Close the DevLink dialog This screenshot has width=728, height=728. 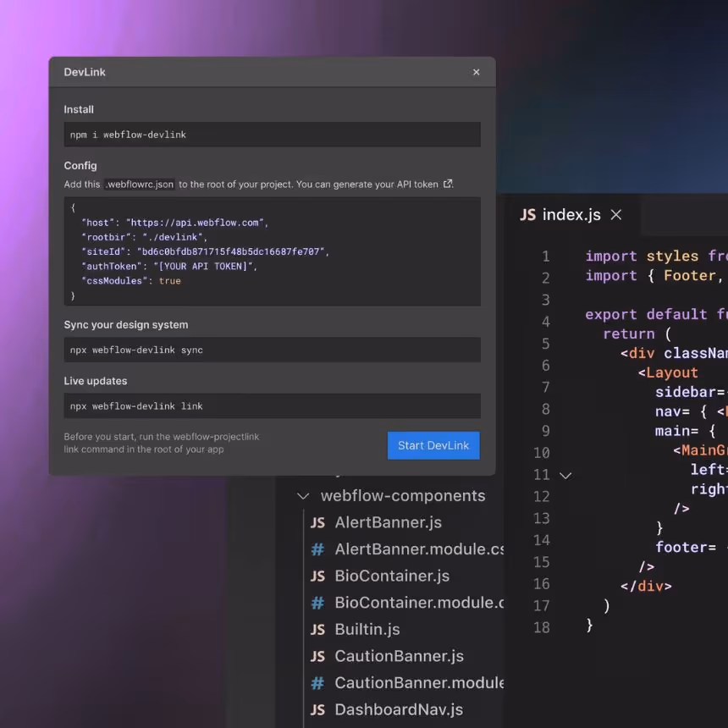[476, 72]
